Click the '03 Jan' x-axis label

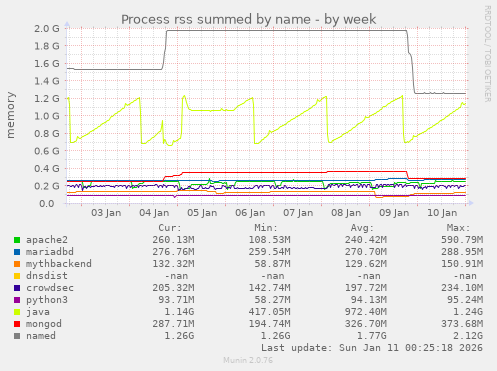pyautogui.click(x=106, y=213)
